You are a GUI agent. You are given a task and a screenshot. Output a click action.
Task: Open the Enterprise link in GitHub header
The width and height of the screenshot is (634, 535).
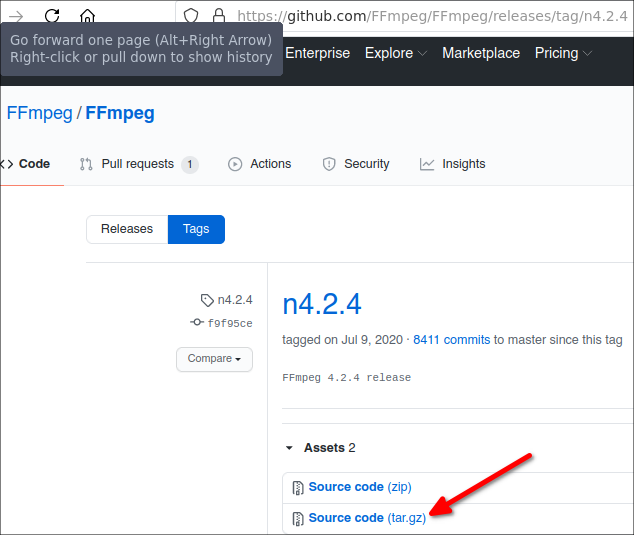coord(317,53)
